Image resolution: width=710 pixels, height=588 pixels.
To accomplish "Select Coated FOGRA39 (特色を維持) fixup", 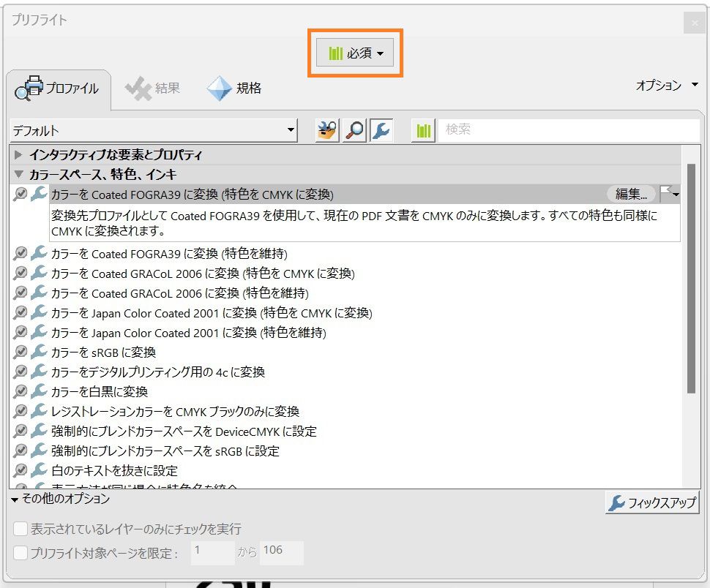I will click(169, 254).
